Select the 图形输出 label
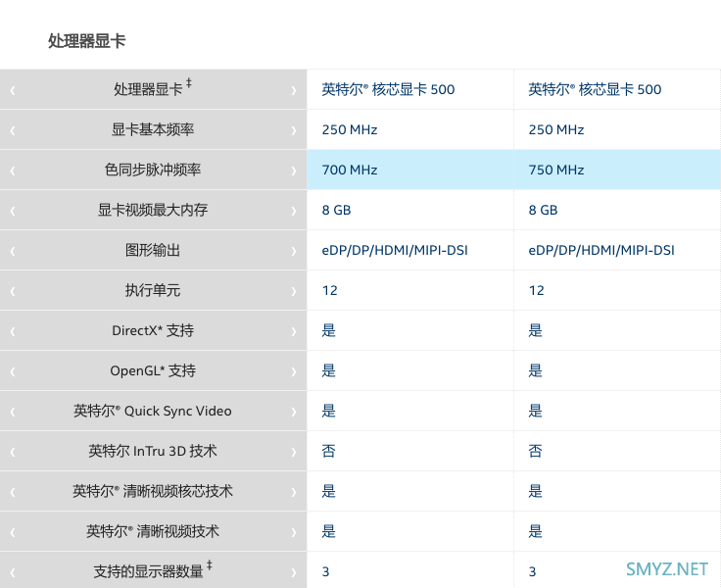Image resolution: width=721 pixels, height=588 pixels. click(153, 250)
